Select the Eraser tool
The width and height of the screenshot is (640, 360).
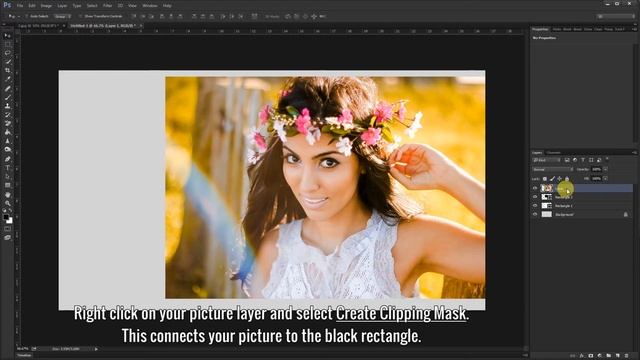(7, 123)
